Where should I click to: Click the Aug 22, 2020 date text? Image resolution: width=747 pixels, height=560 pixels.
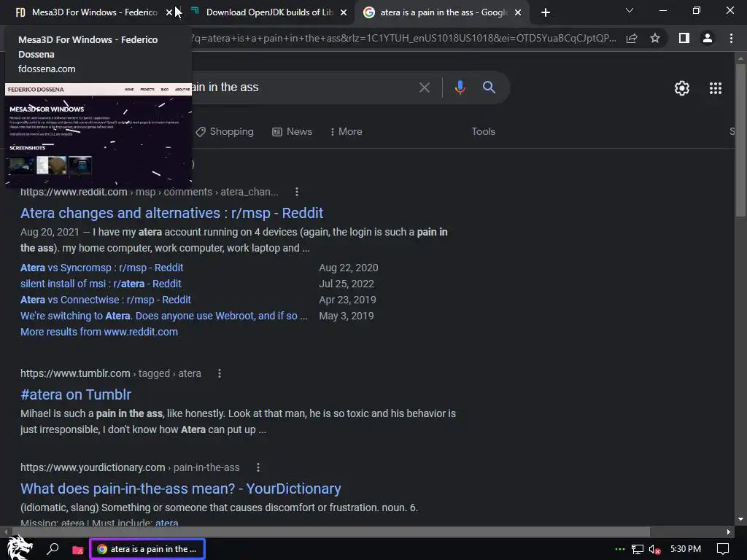348,268
